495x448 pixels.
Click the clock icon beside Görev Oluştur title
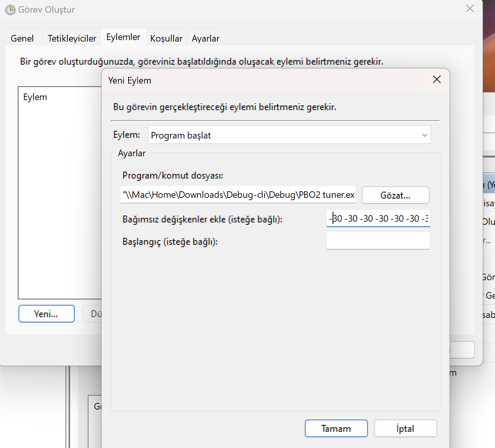(10, 10)
